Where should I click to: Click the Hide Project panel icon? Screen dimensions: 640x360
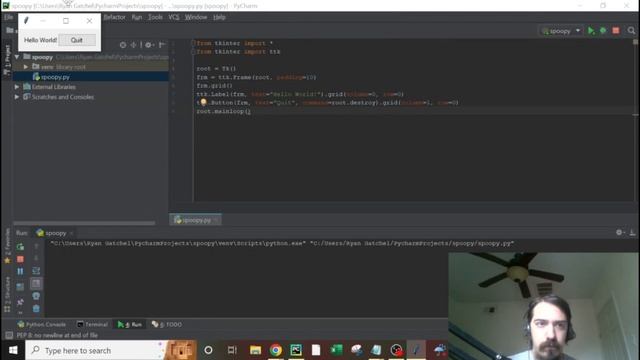pyautogui.click(x=162, y=45)
